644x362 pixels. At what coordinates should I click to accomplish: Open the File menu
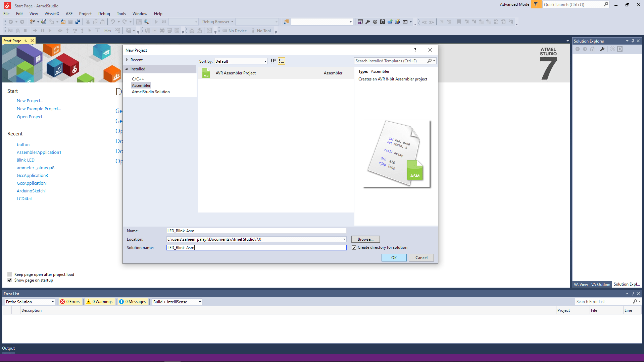point(6,14)
